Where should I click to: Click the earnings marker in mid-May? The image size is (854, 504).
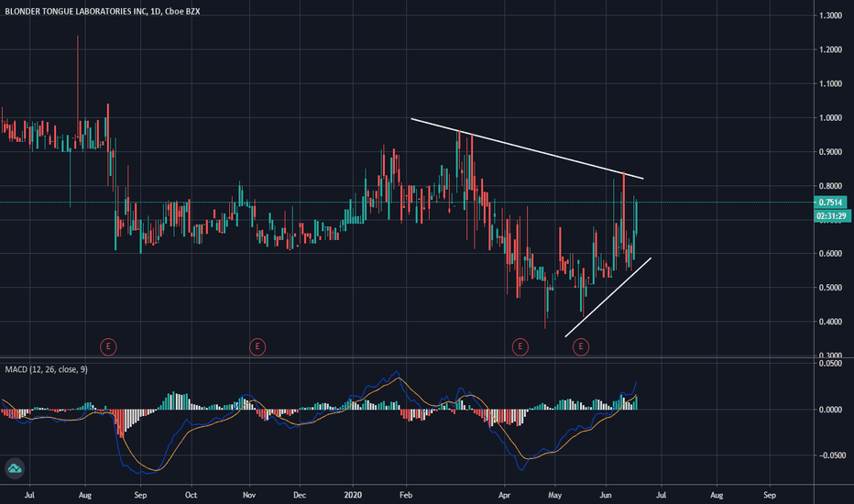pyautogui.click(x=581, y=346)
